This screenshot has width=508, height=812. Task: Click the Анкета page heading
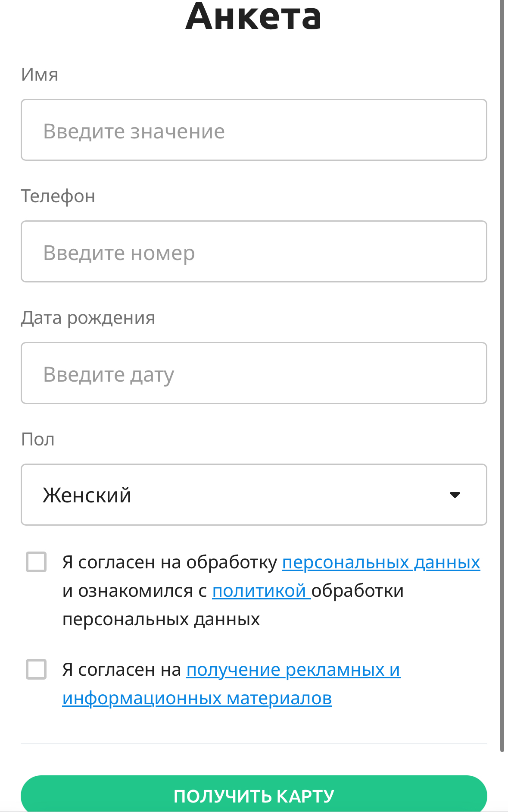click(x=253, y=16)
